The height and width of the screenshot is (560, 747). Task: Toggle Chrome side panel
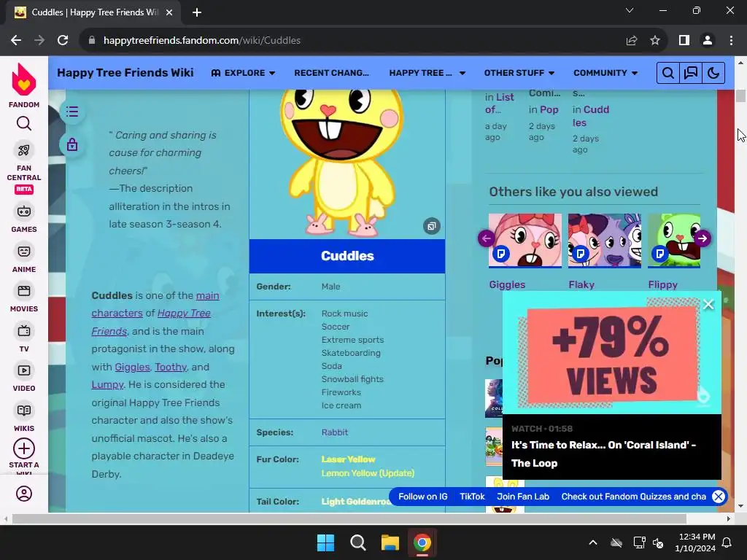point(684,41)
